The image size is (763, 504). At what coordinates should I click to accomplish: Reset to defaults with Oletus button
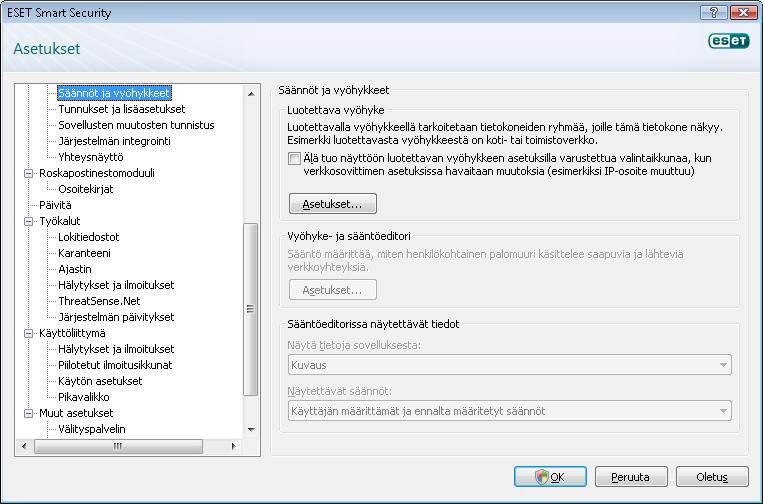click(x=712, y=477)
